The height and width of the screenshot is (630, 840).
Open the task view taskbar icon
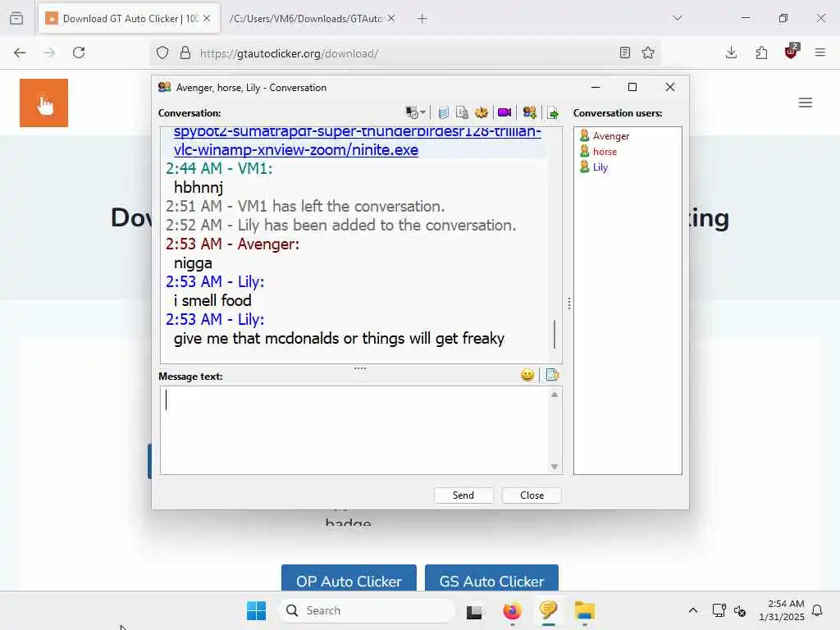click(474, 611)
